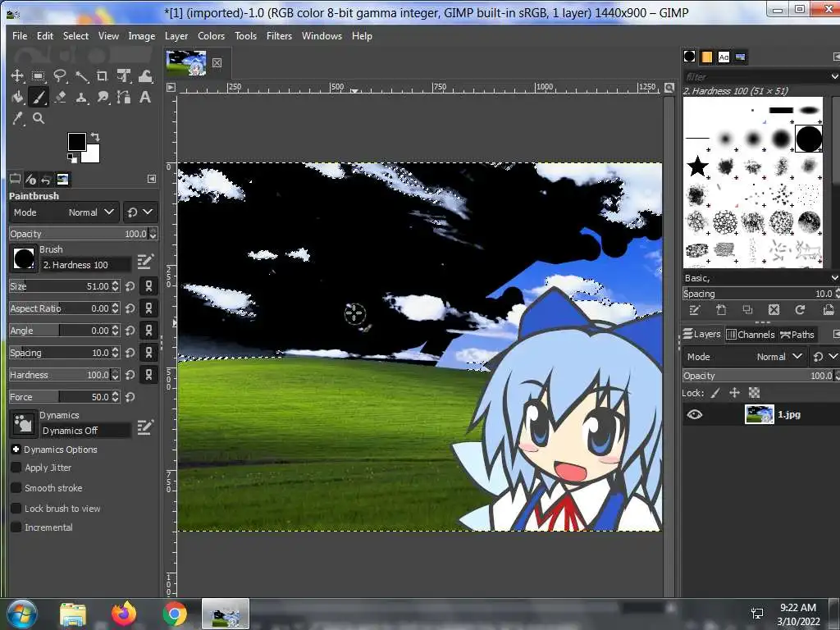The image size is (840, 630).
Task: Select the Free Select lasso tool
Action: [59, 76]
